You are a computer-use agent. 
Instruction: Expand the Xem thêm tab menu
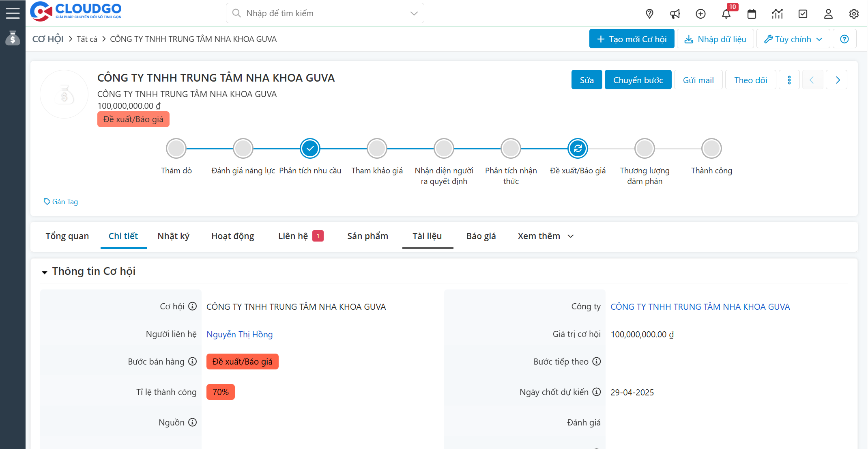545,236
